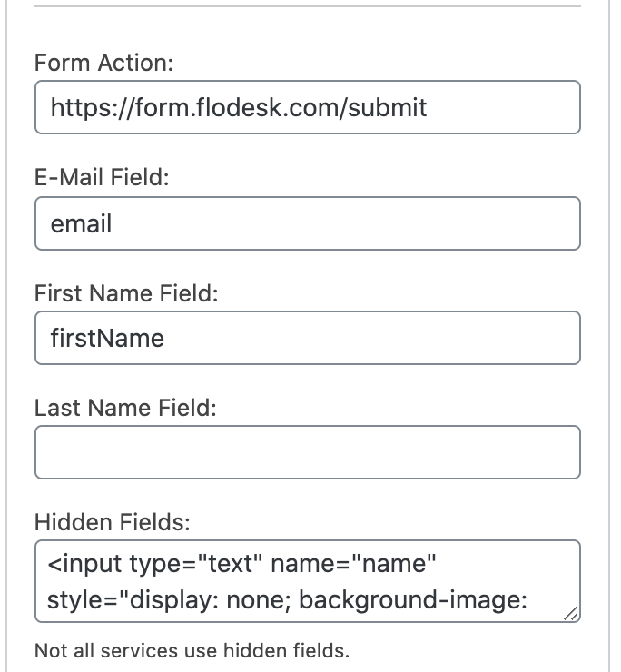Click the Hidden Fields textarea resize grip
Screen dimensions: 621x672
pos(570,614)
